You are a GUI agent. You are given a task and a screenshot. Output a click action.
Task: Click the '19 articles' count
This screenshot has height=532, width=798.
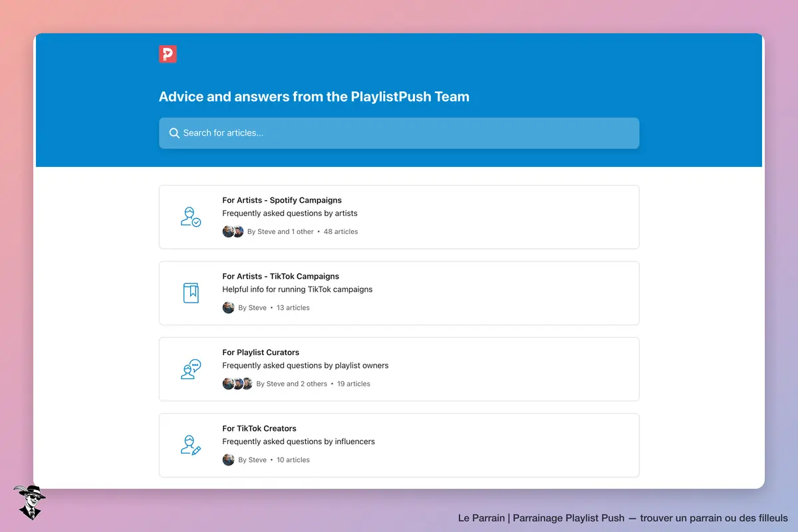354,384
